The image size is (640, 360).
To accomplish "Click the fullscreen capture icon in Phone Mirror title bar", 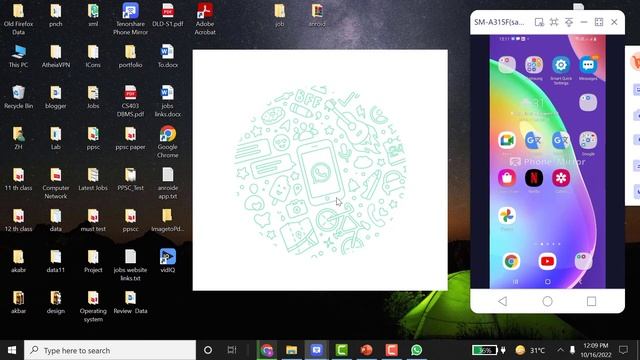I will [x=554, y=22].
